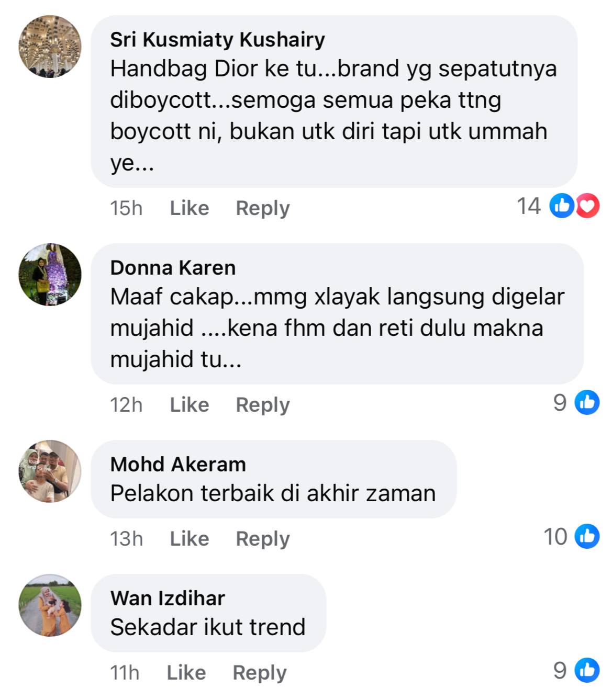Click the thumbs-up reaction icon on Donna Karen's comment
The height and width of the screenshot is (700, 612).
587,402
